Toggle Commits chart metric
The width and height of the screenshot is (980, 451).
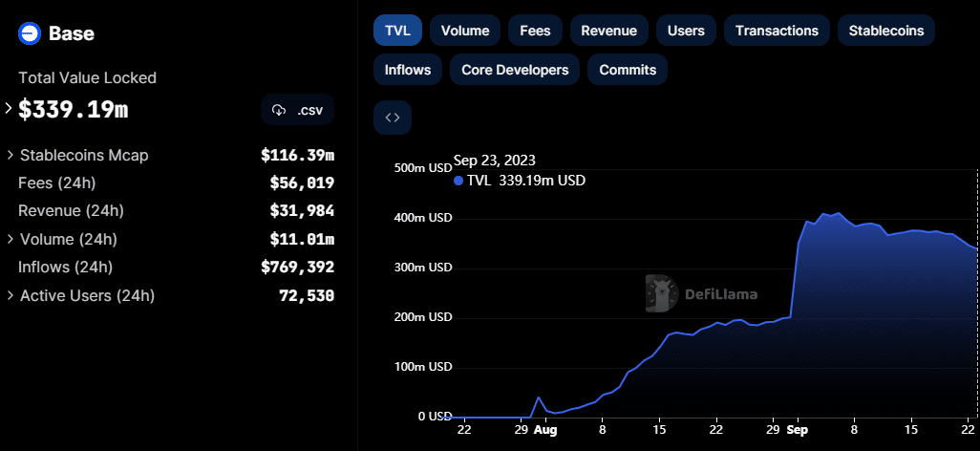tap(628, 70)
